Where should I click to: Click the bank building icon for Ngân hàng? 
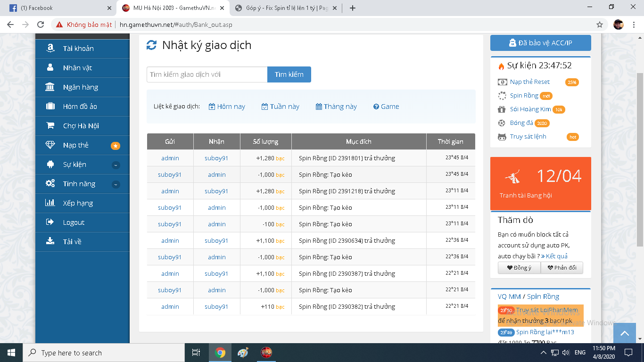coord(50,87)
